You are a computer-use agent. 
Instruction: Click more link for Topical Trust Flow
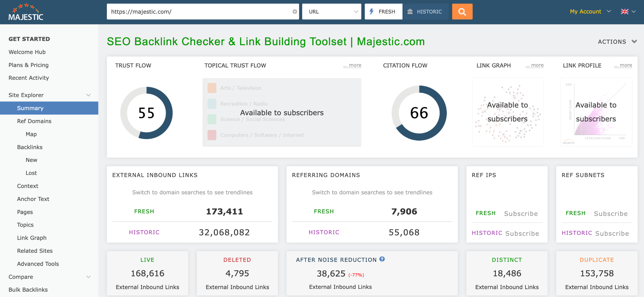pyautogui.click(x=352, y=65)
